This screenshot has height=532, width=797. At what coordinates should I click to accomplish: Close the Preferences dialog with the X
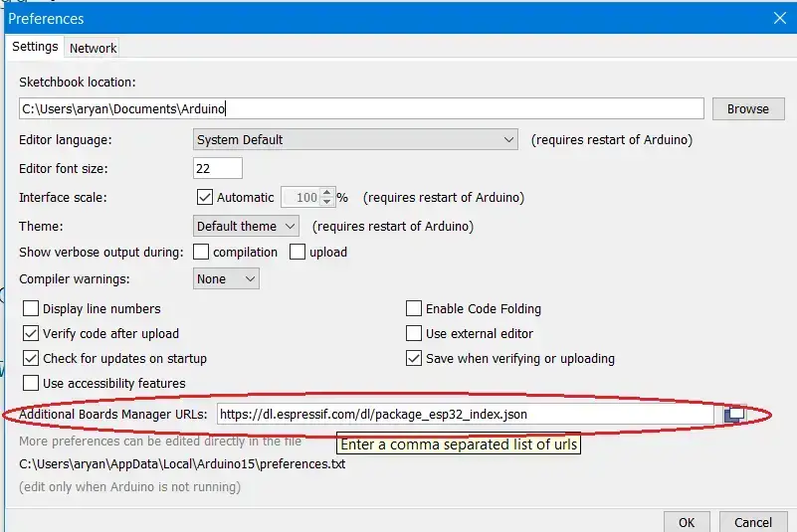click(x=780, y=18)
